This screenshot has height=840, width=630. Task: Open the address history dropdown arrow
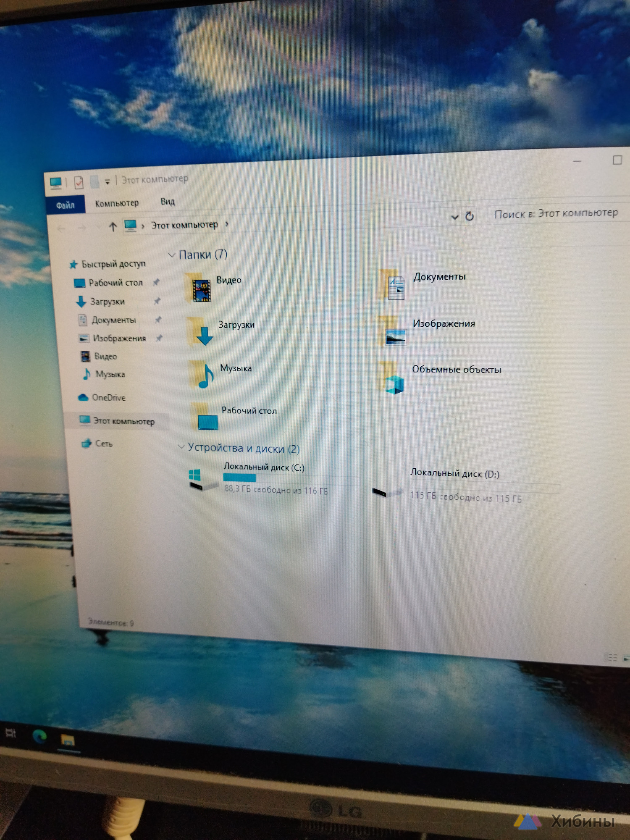pyautogui.click(x=454, y=217)
